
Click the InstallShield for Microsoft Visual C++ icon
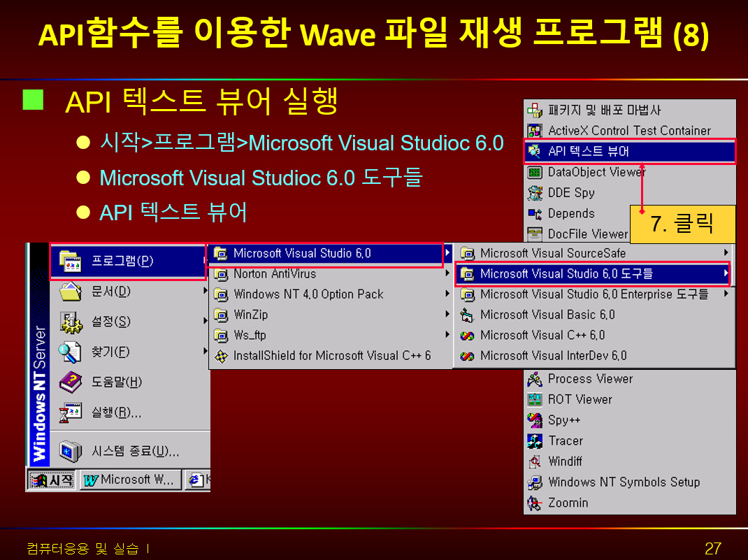click(x=221, y=356)
